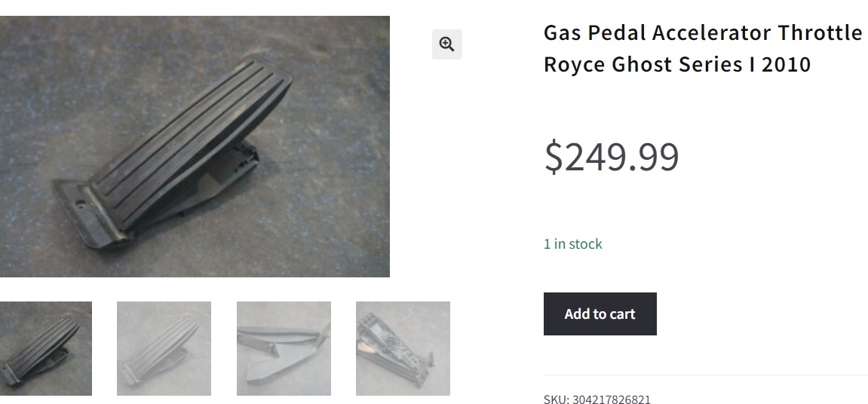
Task: Select the first dark pedal thumbnail
Action: pos(45,348)
